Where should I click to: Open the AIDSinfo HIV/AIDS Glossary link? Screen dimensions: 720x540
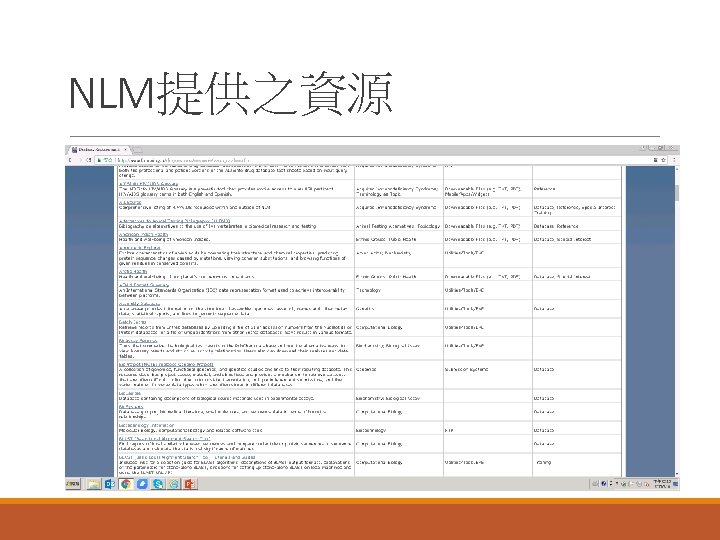click(x=148, y=184)
